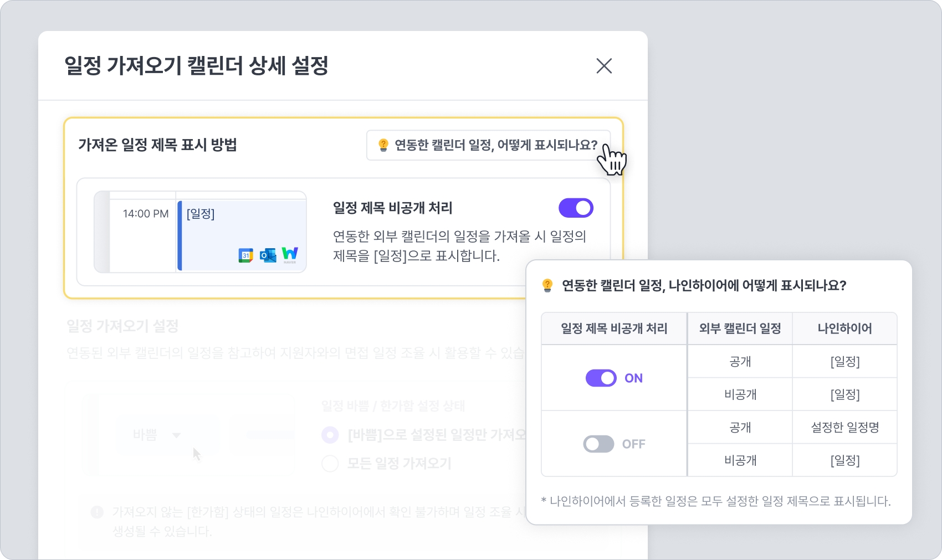Close the calendar detail settings dialog
Screen dimensions: 942x560
click(604, 66)
